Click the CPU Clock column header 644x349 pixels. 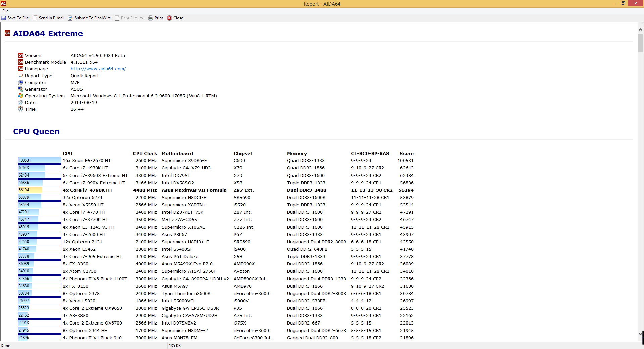tap(145, 153)
